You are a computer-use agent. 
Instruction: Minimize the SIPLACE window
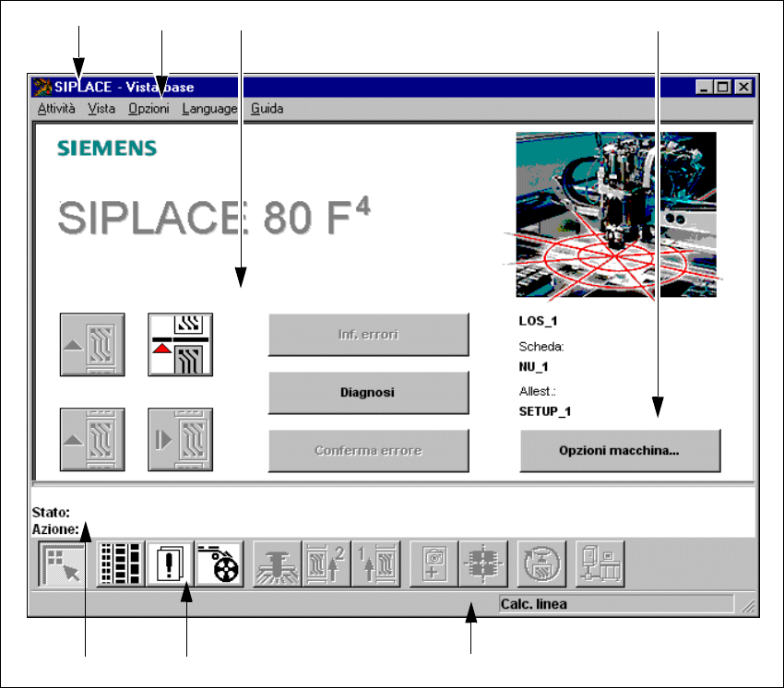pyautogui.click(x=705, y=87)
